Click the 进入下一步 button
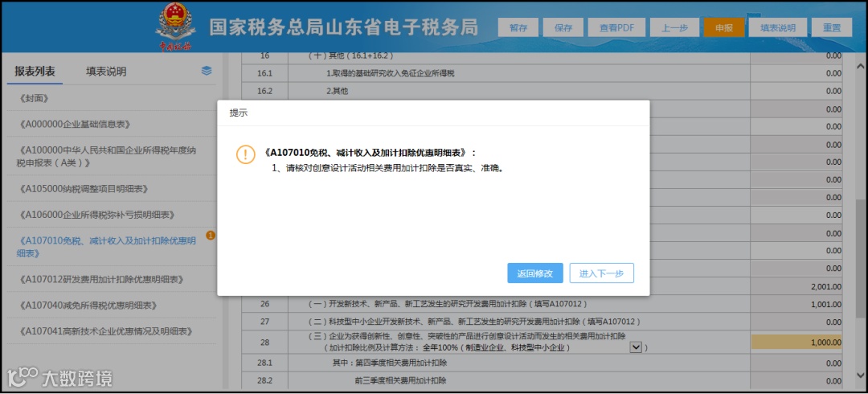The image size is (868, 394). pos(602,273)
